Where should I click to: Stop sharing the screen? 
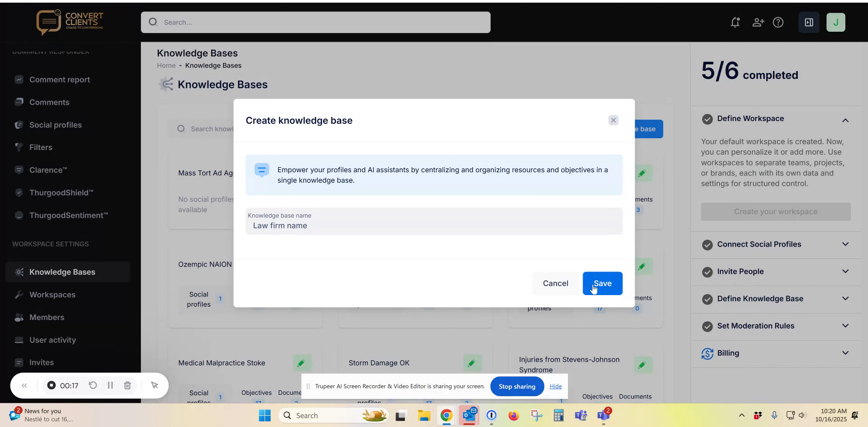point(517,386)
